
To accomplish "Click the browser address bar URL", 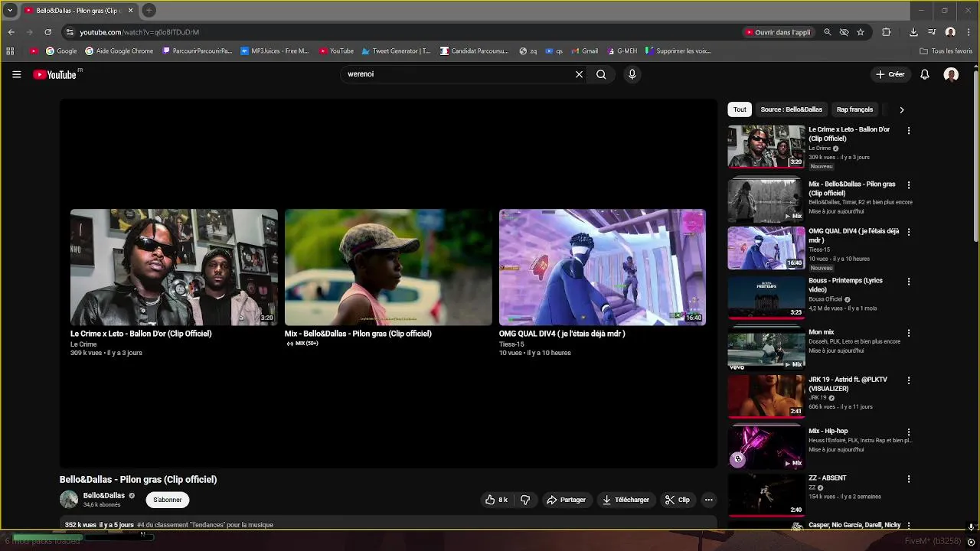I will pyautogui.click(x=139, y=32).
